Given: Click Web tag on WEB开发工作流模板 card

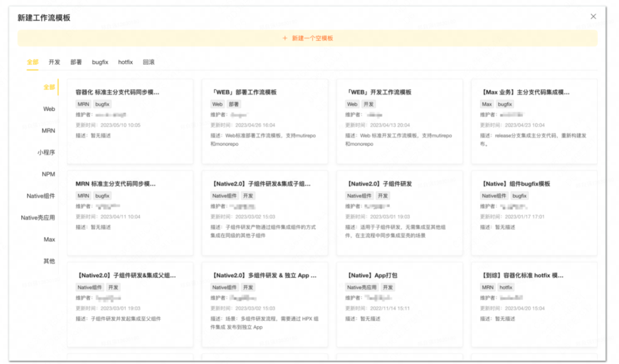Looking at the screenshot, I should (x=352, y=104).
